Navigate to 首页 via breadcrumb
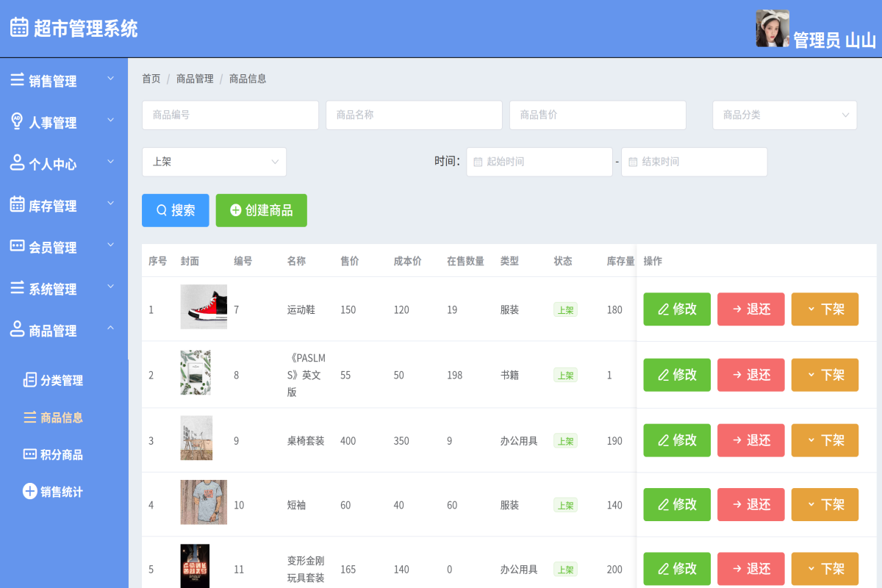The width and height of the screenshot is (882, 588). tap(151, 79)
